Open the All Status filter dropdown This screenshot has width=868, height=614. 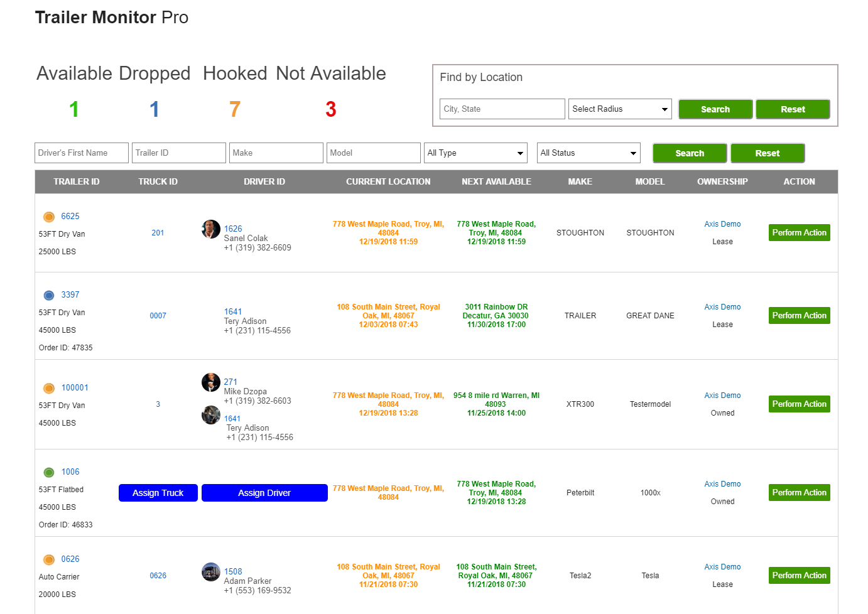point(589,153)
